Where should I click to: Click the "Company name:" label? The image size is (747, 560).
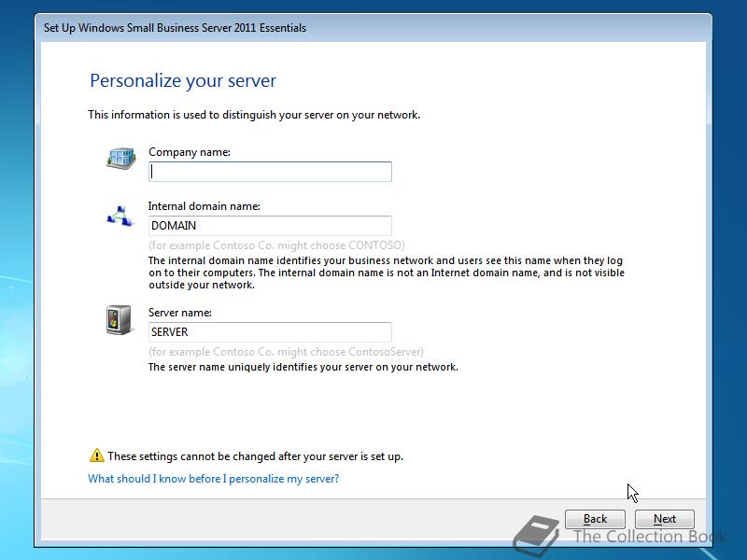click(190, 152)
